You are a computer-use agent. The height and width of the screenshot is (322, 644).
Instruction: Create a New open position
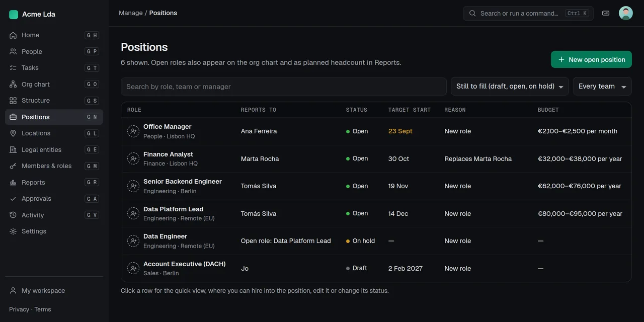[x=591, y=59]
